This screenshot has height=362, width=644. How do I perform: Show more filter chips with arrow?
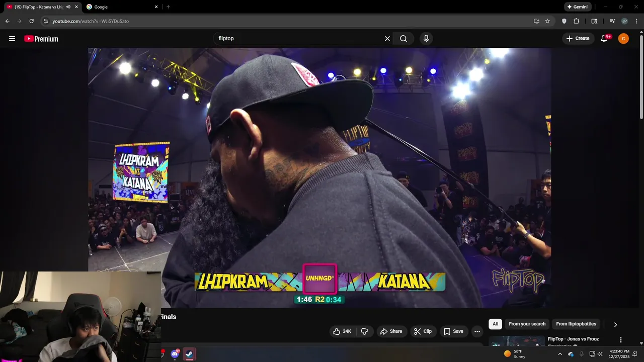(615, 325)
